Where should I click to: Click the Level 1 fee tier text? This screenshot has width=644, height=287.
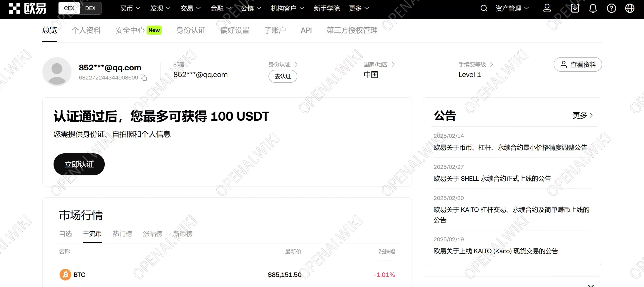pyautogui.click(x=469, y=75)
